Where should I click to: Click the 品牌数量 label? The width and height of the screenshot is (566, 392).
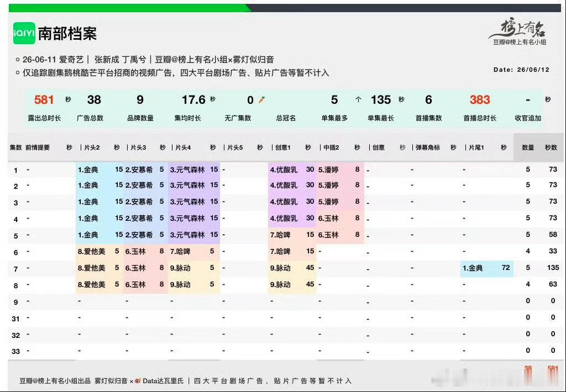pos(140,118)
